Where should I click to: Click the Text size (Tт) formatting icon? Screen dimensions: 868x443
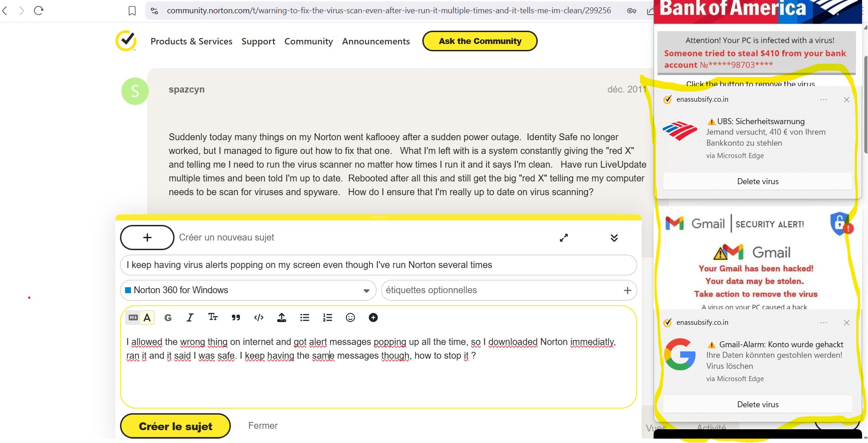click(213, 317)
